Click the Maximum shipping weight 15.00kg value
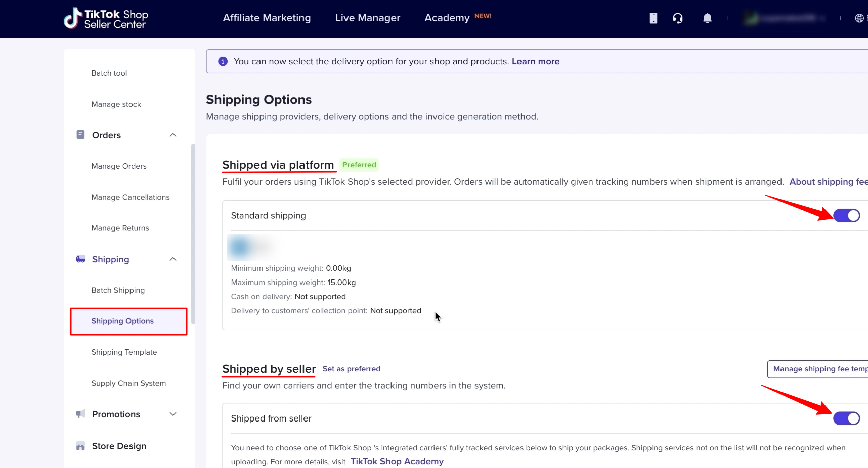This screenshot has height=468, width=868. [342, 283]
